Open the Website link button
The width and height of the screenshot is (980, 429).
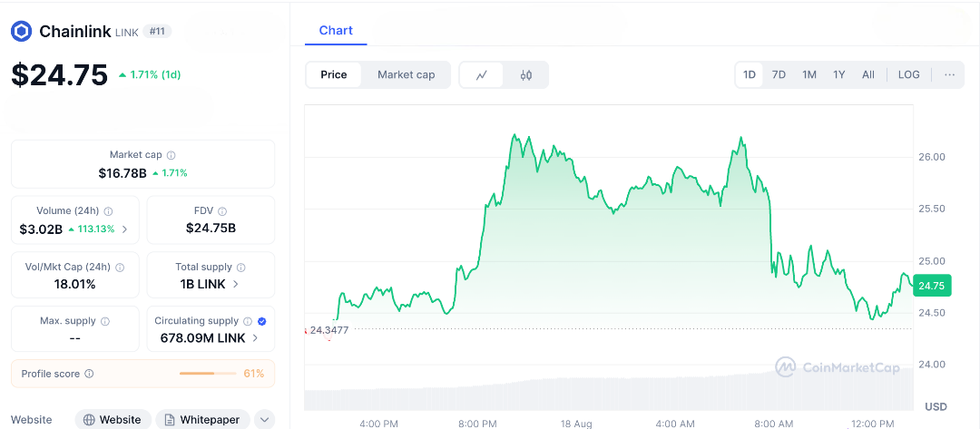point(113,420)
